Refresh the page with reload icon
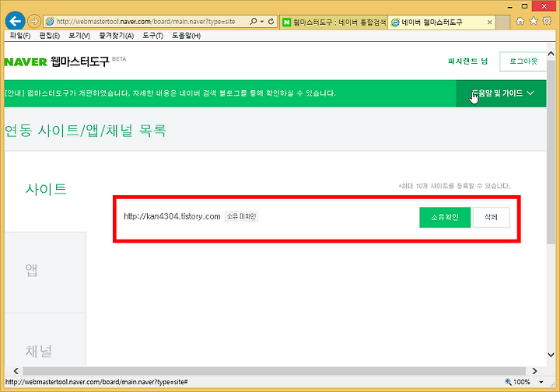The height and width of the screenshot is (392, 560). point(271,22)
